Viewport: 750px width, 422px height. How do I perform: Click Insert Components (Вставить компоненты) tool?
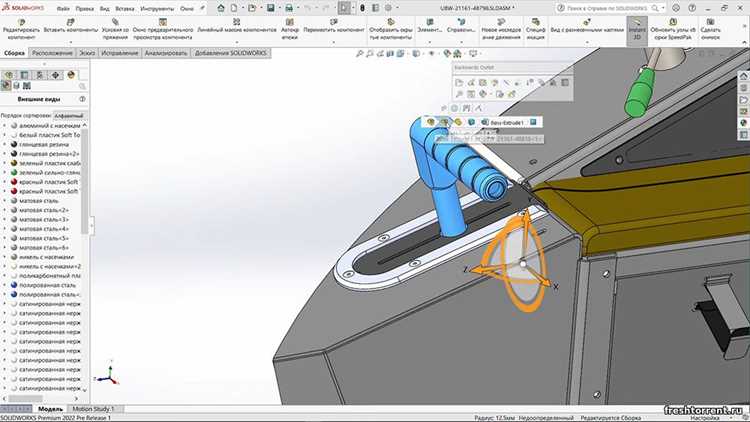click(x=71, y=26)
